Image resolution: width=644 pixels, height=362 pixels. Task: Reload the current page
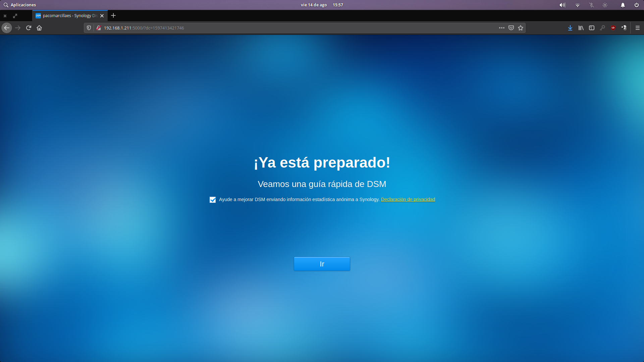tap(29, 28)
